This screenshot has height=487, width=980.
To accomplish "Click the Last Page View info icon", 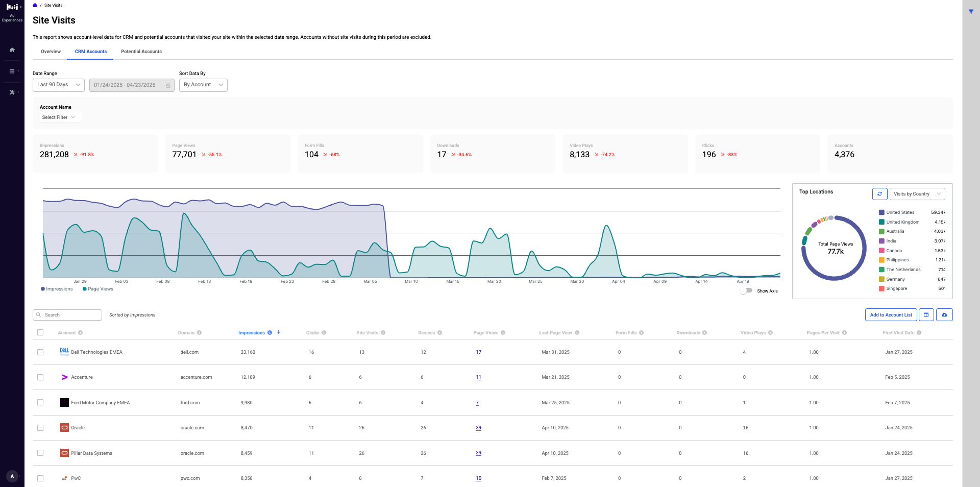I will click(x=577, y=333).
